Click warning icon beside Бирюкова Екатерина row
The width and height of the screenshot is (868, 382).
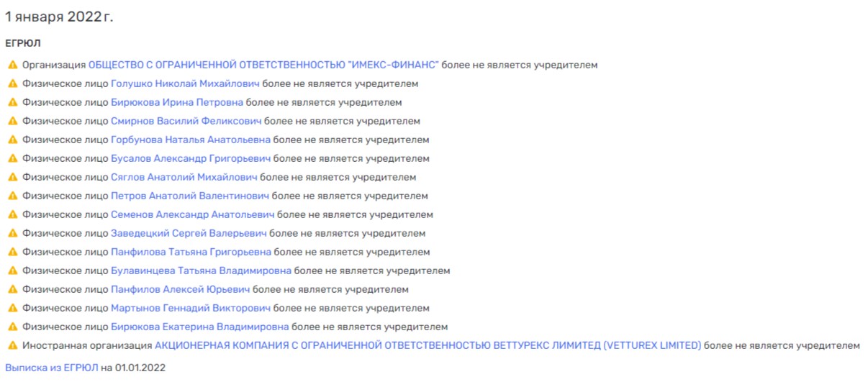point(12,327)
